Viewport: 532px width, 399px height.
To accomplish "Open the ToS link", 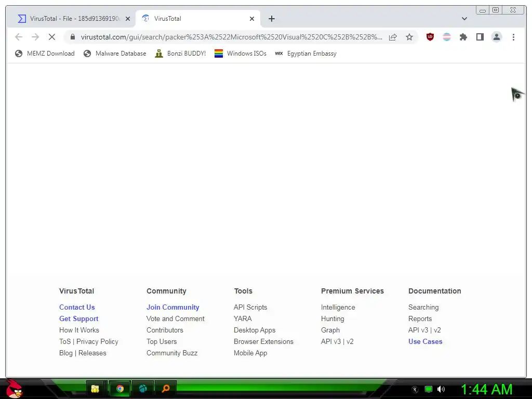I will tap(65, 342).
